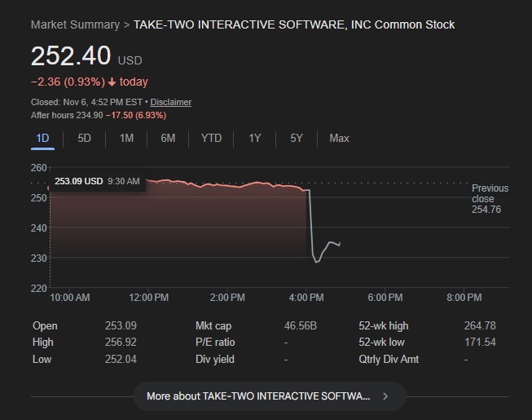This screenshot has height=420, width=532.
Task: Click the Closed: Nov 6, 4:52 PM EST text
Action: click(86, 102)
